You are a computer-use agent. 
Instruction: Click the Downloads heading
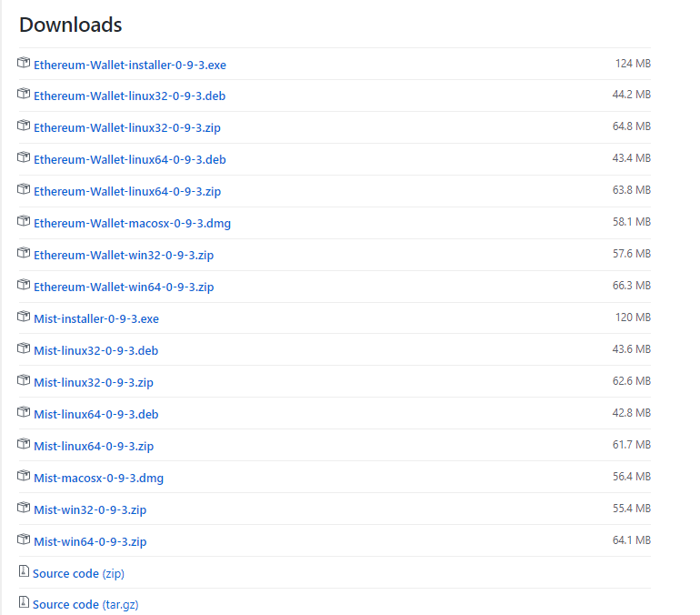click(71, 25)
